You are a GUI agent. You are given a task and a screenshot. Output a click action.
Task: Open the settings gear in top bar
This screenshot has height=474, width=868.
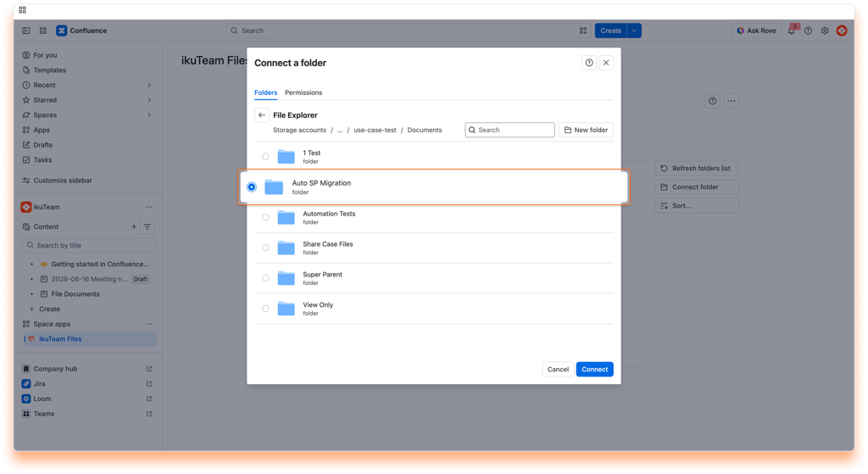tap(825, 31)
